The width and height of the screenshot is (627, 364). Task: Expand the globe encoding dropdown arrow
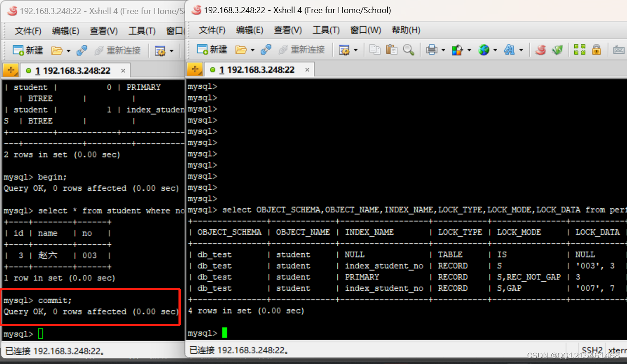pyautogui.click(x=495, y=50)
